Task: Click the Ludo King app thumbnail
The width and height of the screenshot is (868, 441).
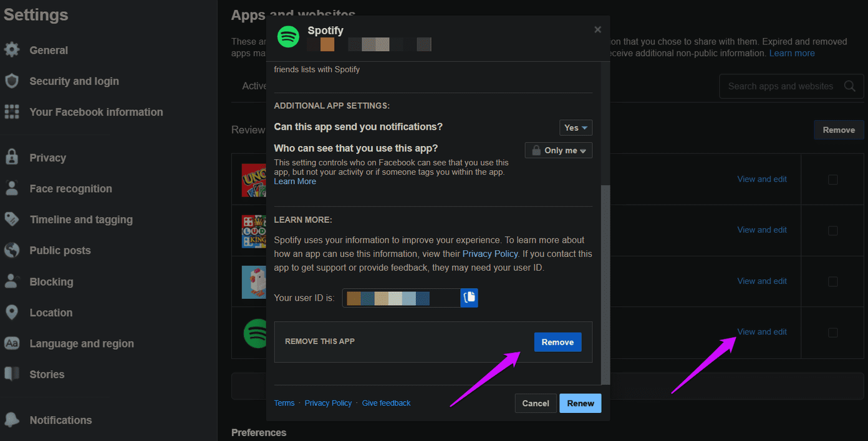Action: 254,230
